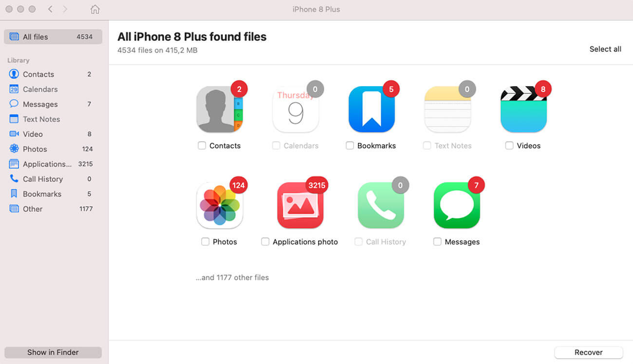Toggle the Messages checkbox
The height and width of the screenshot is (364, 633).
[x=437, y=242]
